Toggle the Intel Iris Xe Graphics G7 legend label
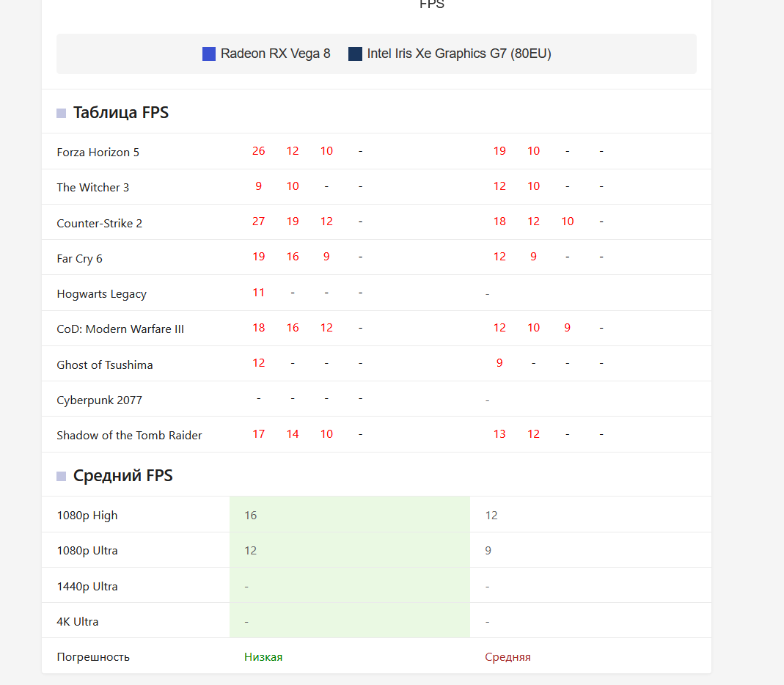The image size is (784, 685). click(459, 54)
